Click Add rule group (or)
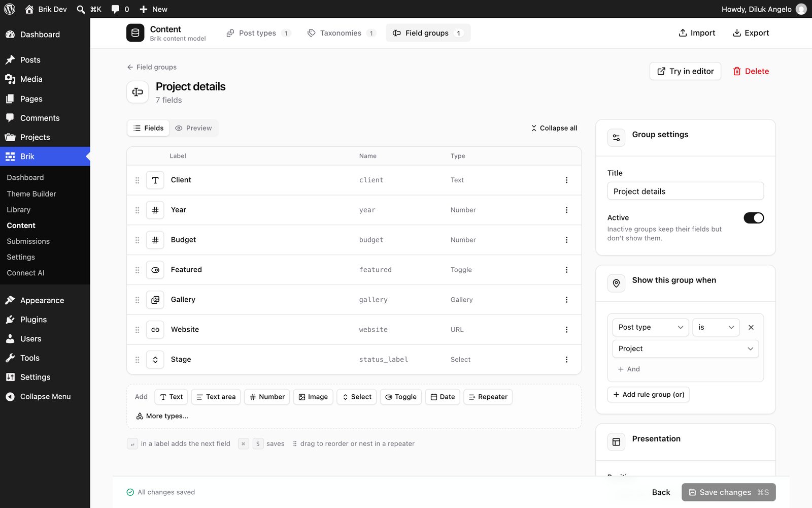 click(648, 395)
